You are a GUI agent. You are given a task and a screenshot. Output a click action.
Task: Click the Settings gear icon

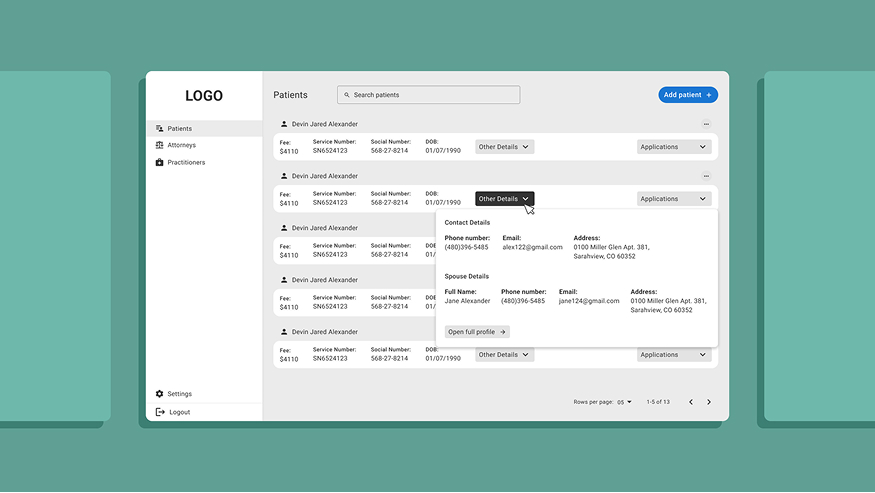tap(160, 394)
